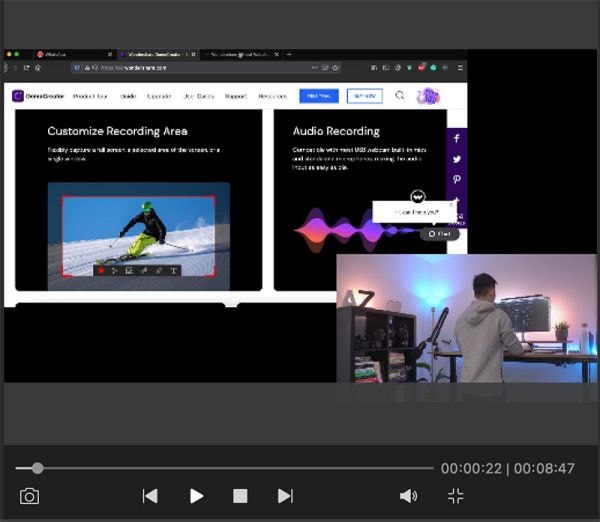Click the red record button on skier toolbar
This screenshot has width=600, height=522.
tap(101, 271)
